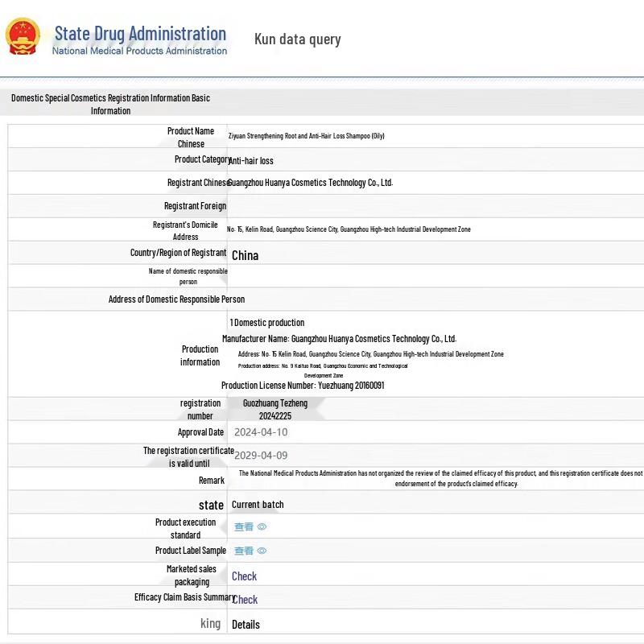
Task: Click the approval date 2024-04-10
Action: pyautogui.click(x=261, y=432)
